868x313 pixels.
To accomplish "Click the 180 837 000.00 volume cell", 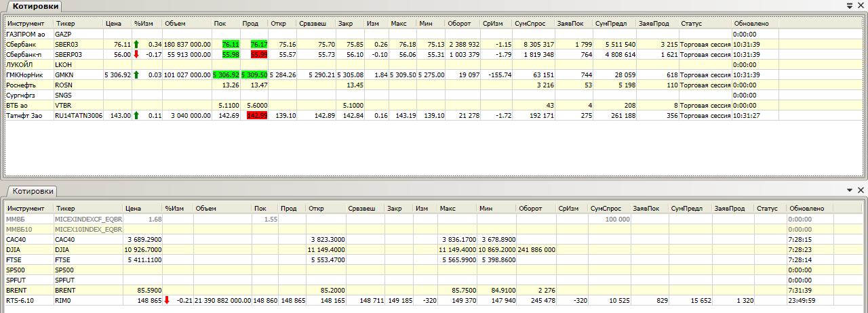I will [x=186, y=44].
